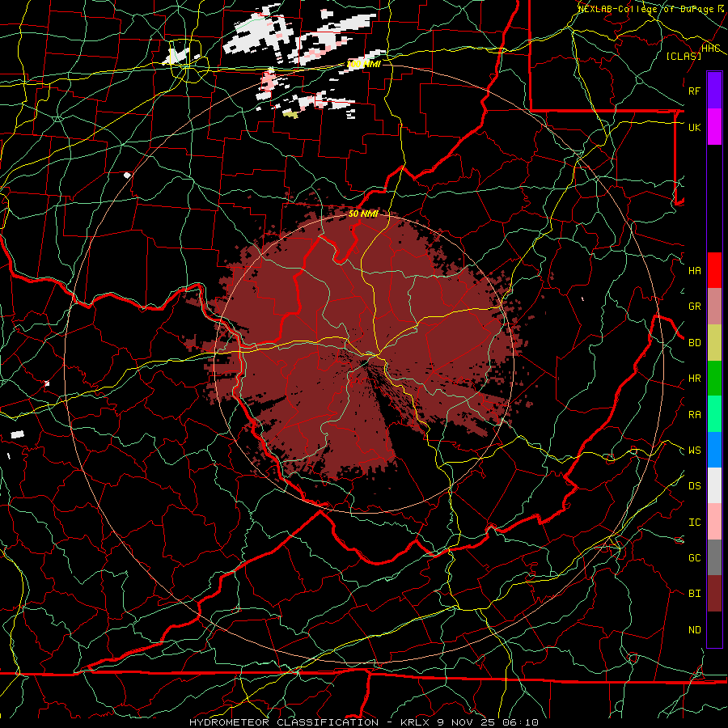The image size is (728, 728).
Task: Click the UK legend label
Action: [x=694, y=127]
